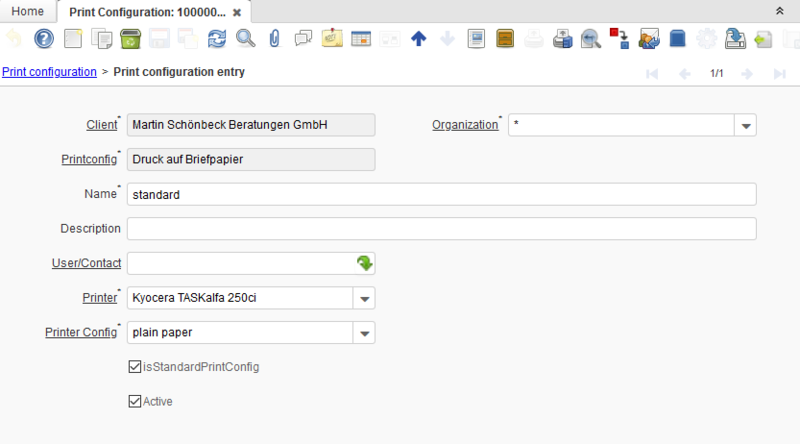
Task: Open the Printer Config dropdown
Action: [x=364, y=332]
